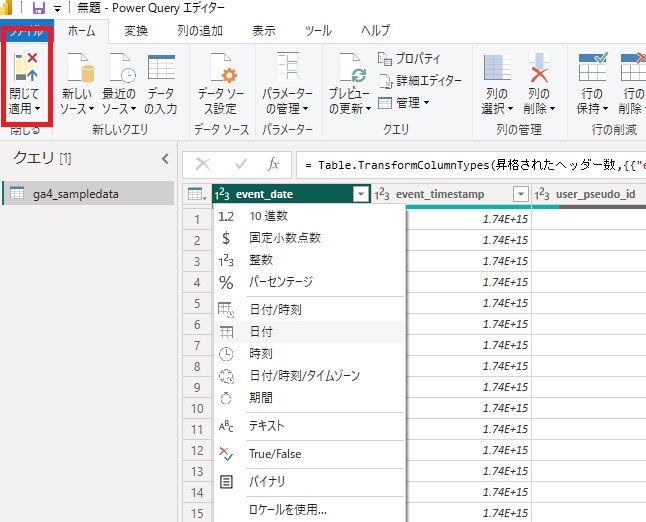Open 最近のソース (Recent Sources)
Image resolution: width=646 pixels, height=522 pixels.
pyautogui.click(x=119, y=84)
